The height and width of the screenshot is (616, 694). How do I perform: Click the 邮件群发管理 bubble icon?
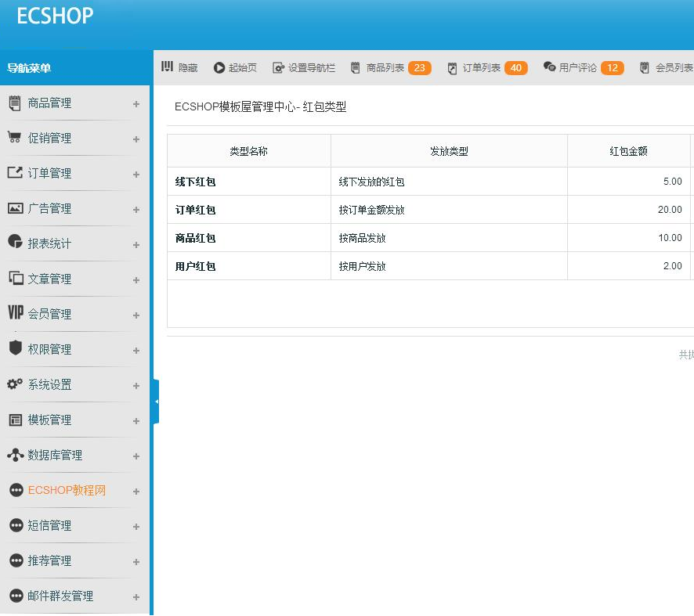point(16,596)
